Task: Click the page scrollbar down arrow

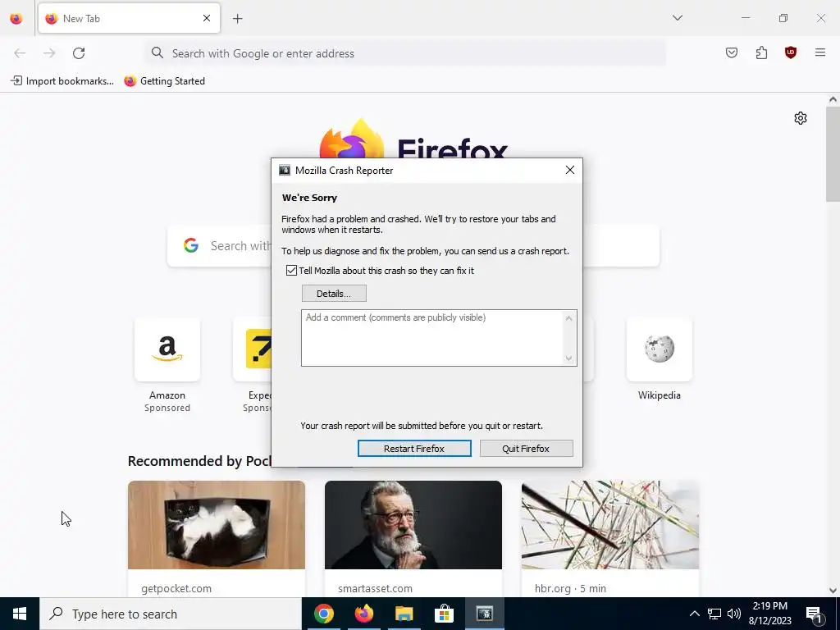Action: click(833, 591)
